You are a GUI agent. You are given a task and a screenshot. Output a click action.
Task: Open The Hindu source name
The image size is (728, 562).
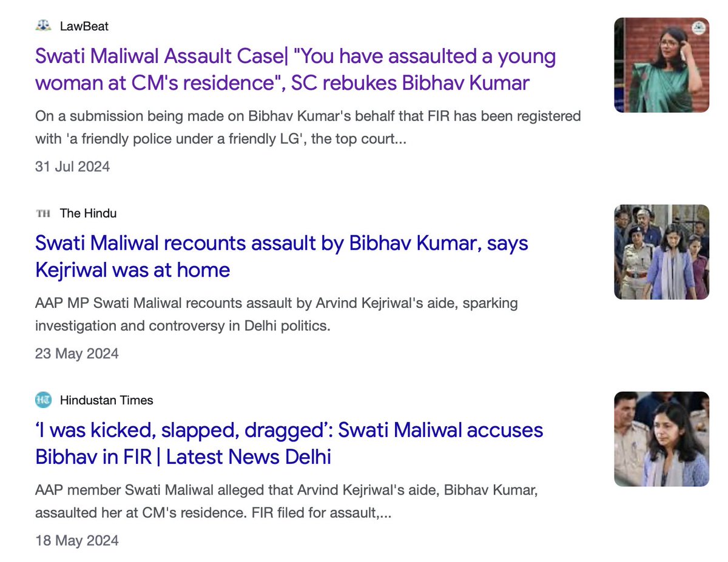(88, 213)
